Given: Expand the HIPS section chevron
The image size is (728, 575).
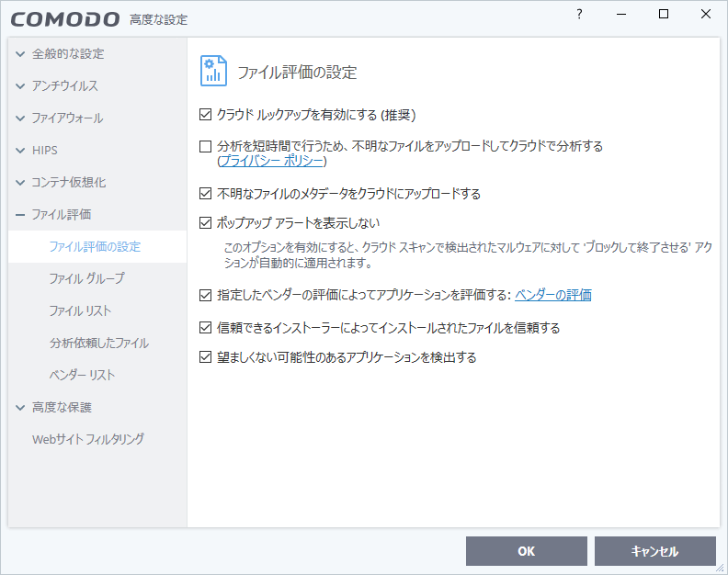Looking at the screenshot, I should [x=20, y=150].
